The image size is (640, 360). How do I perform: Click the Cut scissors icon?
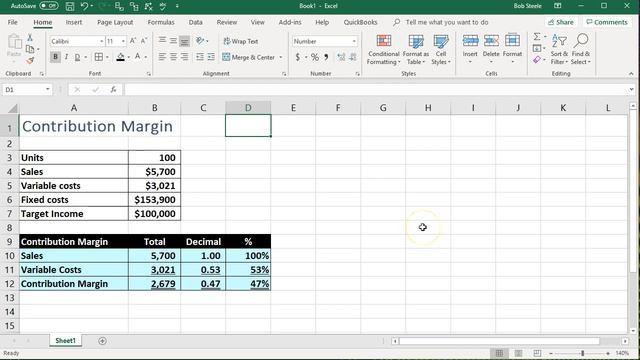click(30, 38)
